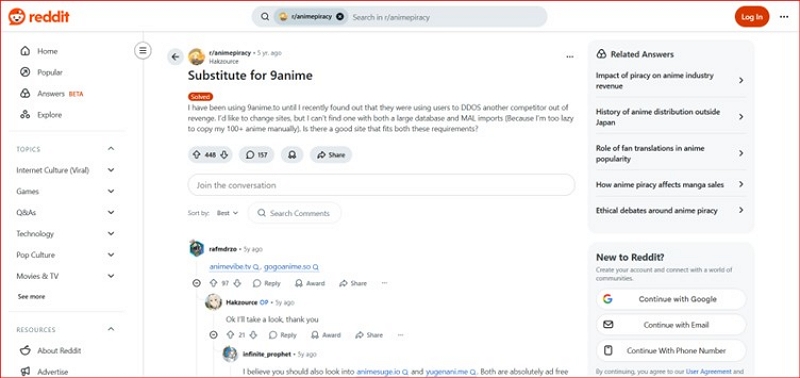Screen dimensions: 800x378
Task: Open the gogoanime.so link
Action: coord(291,267)
